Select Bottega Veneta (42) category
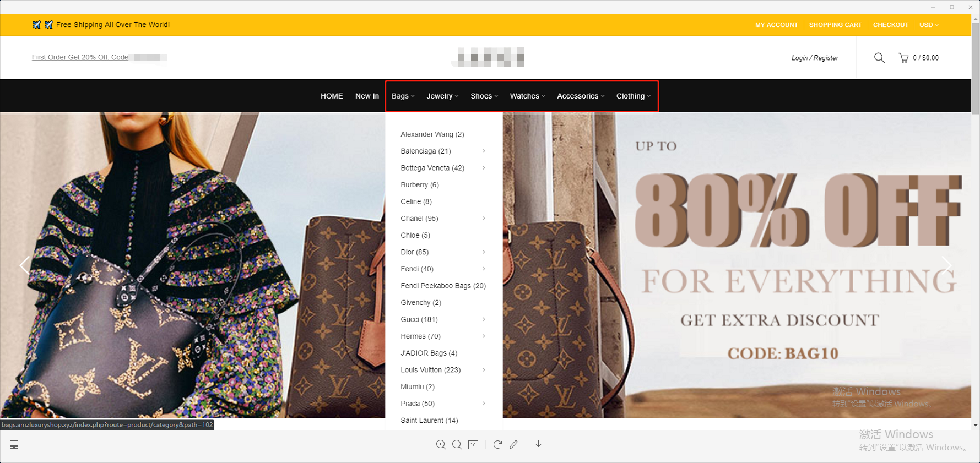This screenshot has width=980, height=463. click(432, 168)
